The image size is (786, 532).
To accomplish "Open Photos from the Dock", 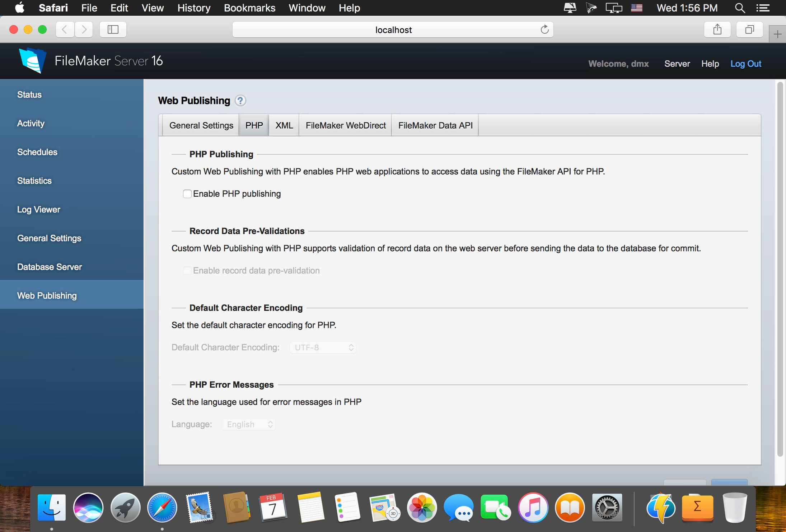I will [x=422, y=508].
